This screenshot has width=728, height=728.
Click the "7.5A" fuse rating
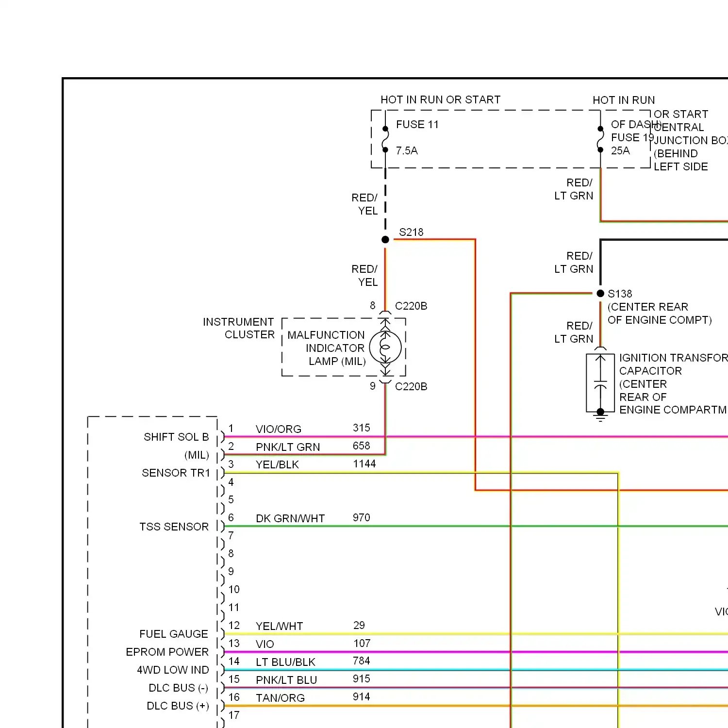[407, 150]
